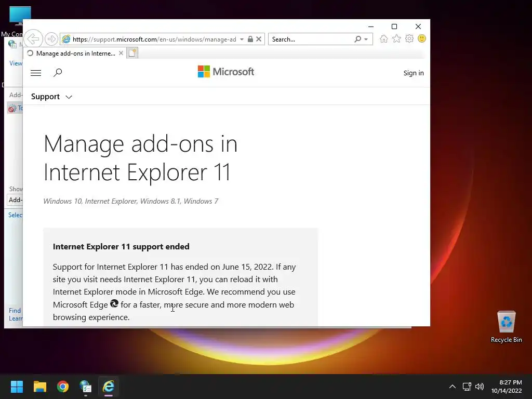This screenshot has height=399, width=532.
Task: Click the Microsoft Edge icon in the article text
Action: point(114,303)
